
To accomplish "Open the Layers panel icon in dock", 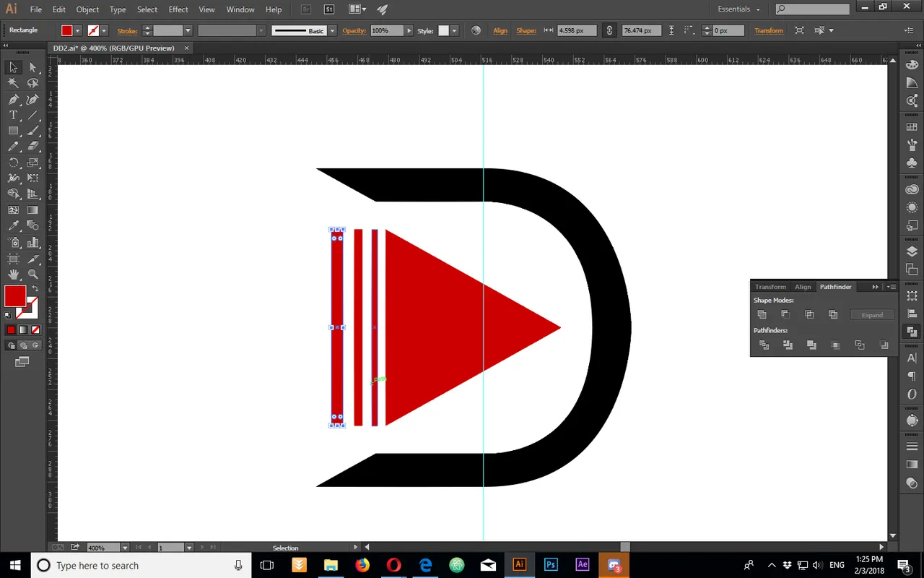I will pyautogui.click(x=912, y=251).
